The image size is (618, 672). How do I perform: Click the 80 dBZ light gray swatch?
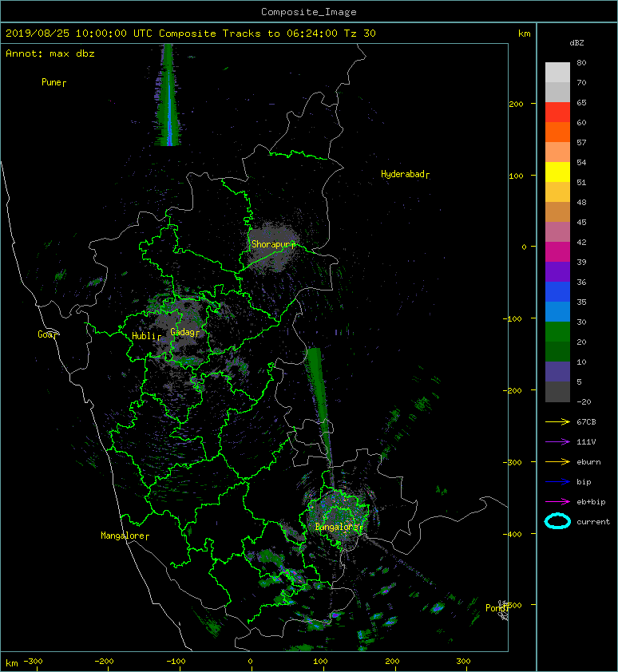coord(557,72)
